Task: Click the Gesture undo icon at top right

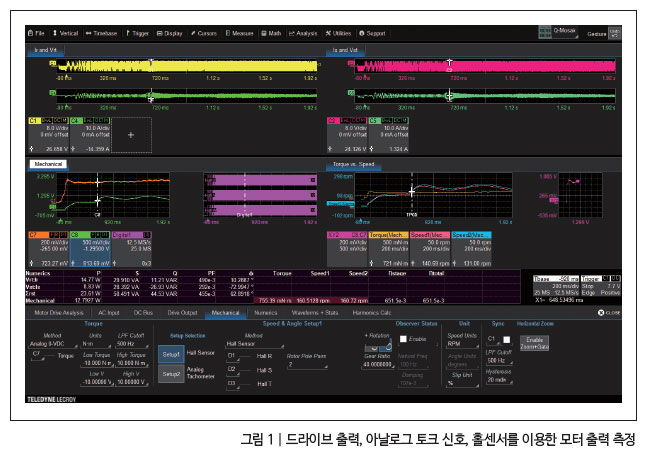Action: [x=615, y=33]
